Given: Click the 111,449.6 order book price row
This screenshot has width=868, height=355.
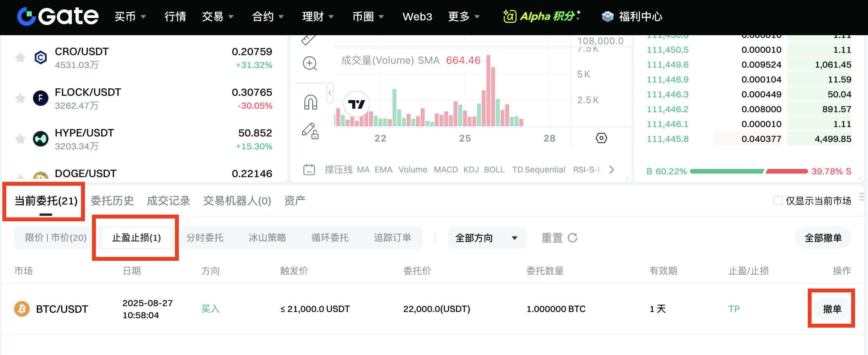Looking at the screenshot, I should click(x=668, y=65).
